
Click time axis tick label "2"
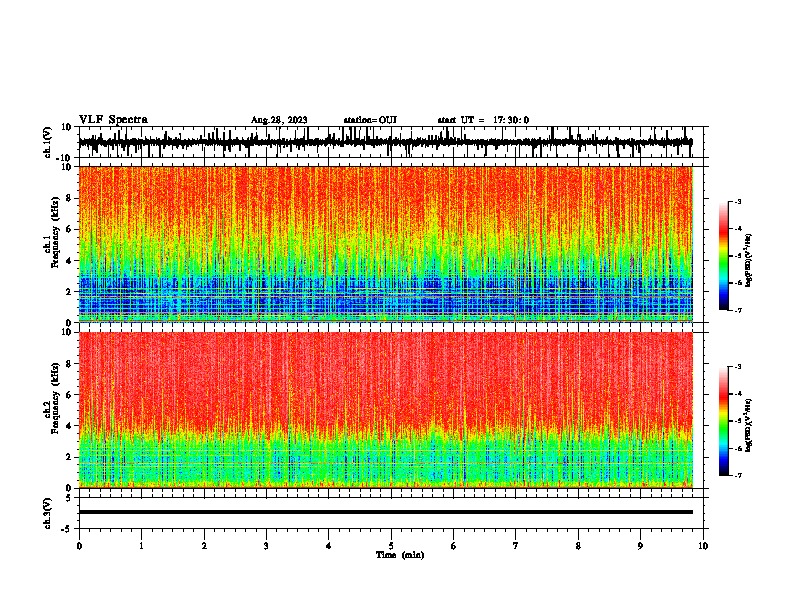click(204, 546)
